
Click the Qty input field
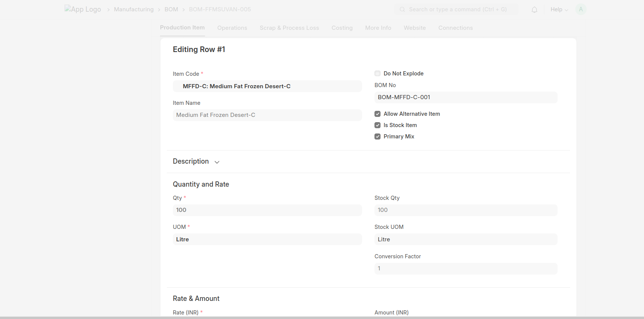[x=267, y=210]
